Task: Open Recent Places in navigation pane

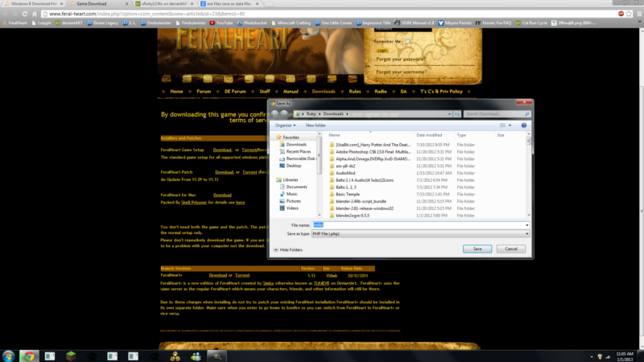Action: tap(295, 151)
